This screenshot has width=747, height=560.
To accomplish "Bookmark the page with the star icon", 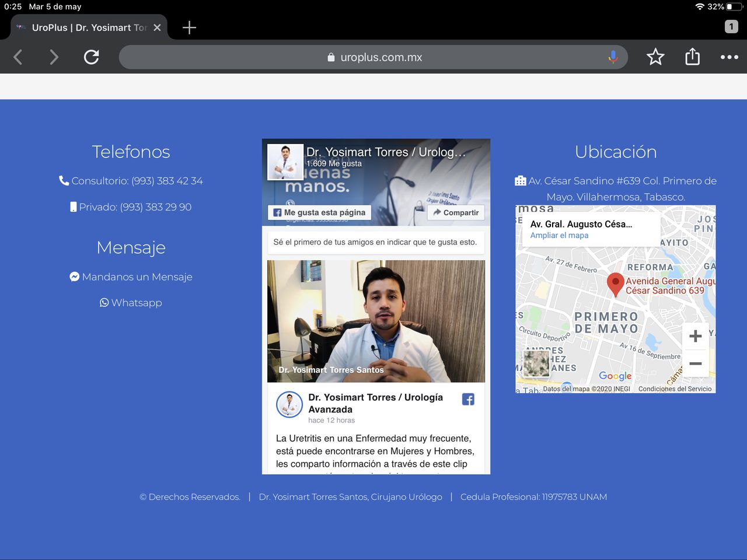I will (655, 57).
